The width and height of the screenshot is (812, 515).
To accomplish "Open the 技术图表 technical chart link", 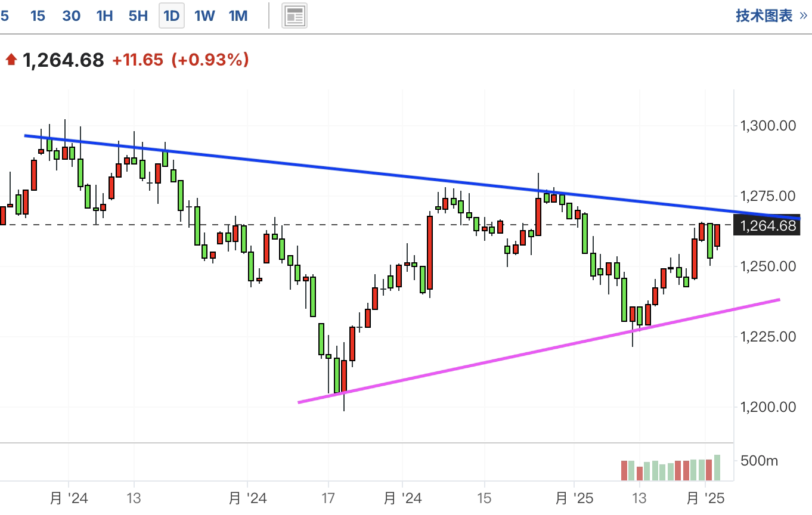I will (x=771, y=15).
